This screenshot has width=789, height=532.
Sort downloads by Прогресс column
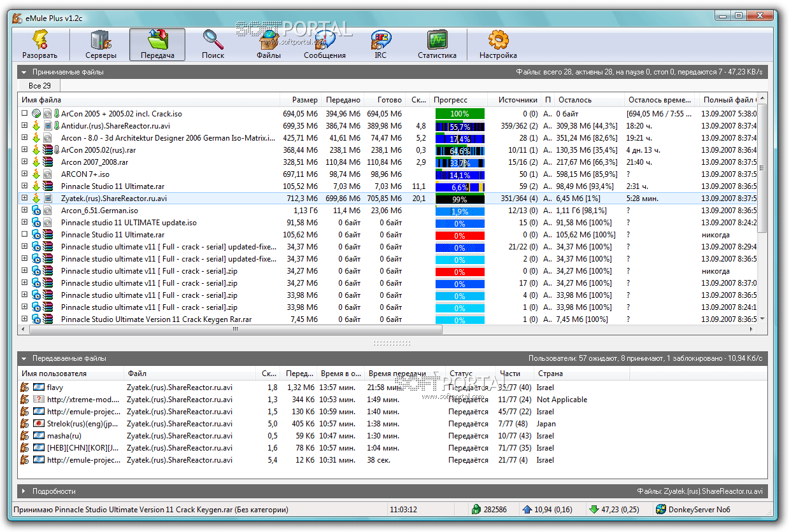[458, 100]
